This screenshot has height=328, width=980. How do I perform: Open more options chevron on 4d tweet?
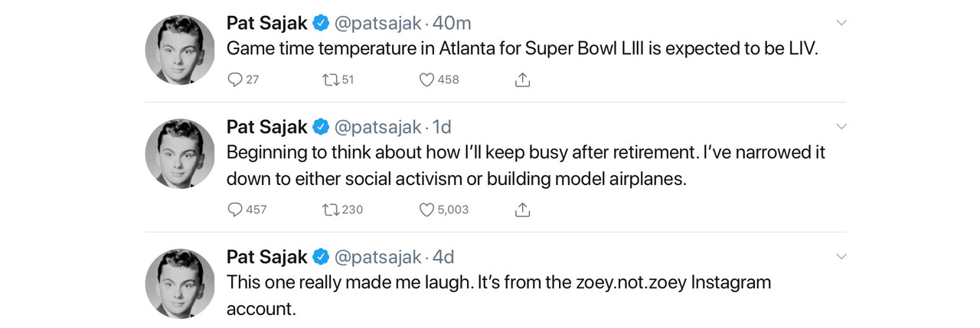point(841,256)
